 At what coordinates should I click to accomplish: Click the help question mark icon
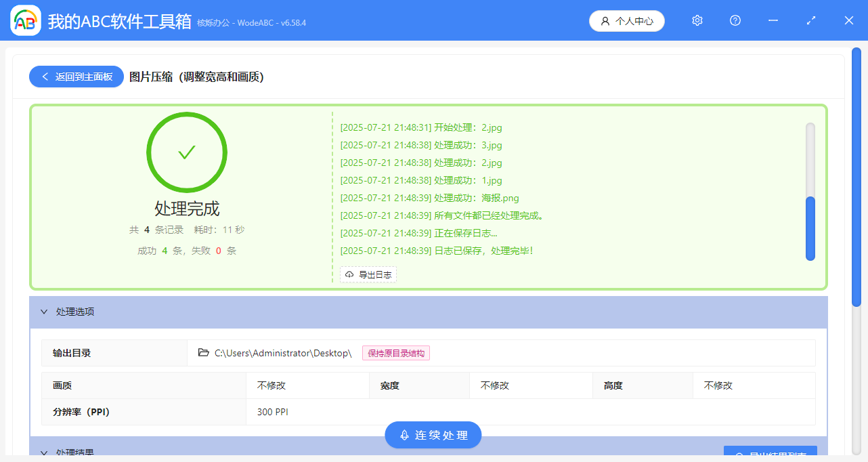click(x=735, y=20)
